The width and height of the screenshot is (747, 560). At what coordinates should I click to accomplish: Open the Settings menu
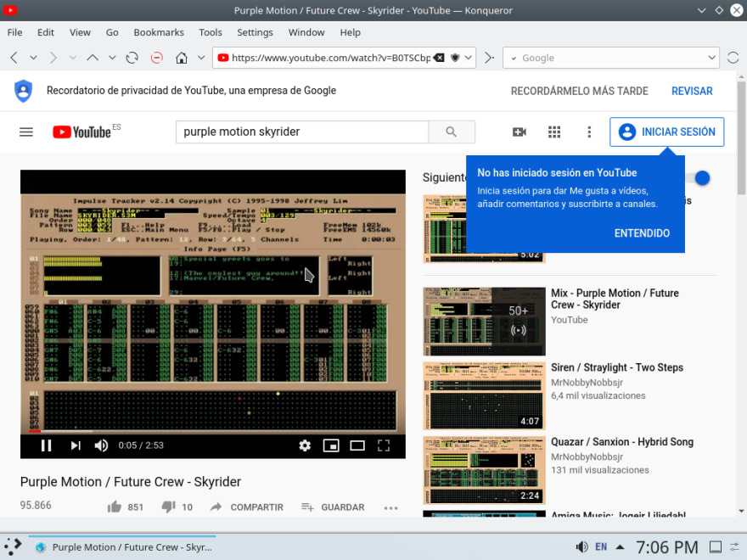tap(255, 32)
